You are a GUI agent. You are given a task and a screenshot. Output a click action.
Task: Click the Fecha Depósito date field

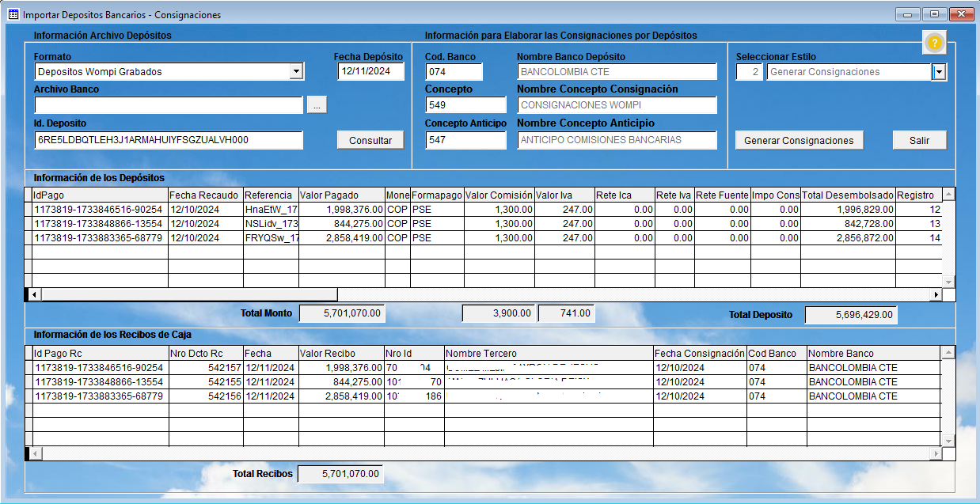(x=370, y=72)
